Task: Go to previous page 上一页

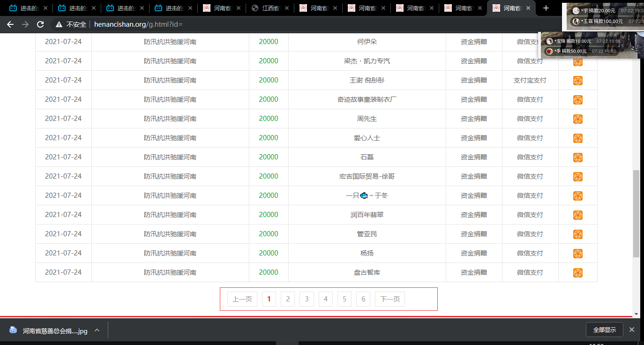Action: (x=242, y=299)
